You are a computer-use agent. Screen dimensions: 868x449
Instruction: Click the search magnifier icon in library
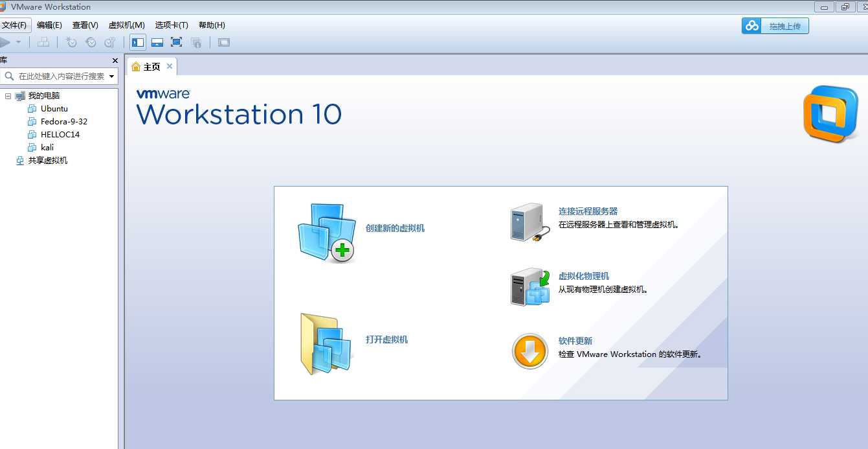[9, 76]
